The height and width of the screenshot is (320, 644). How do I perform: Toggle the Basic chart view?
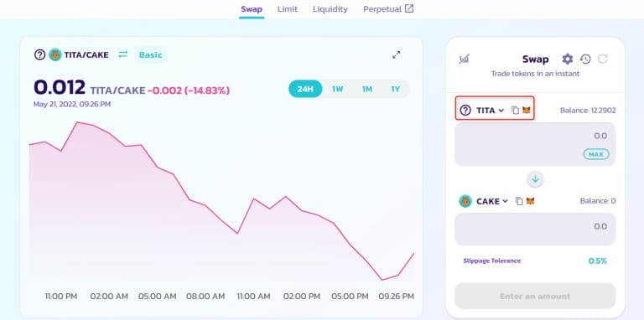150,54
